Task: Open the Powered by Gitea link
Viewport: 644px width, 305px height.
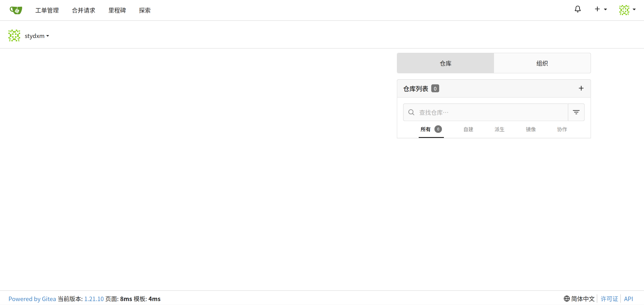Action: tap(32, 299)
